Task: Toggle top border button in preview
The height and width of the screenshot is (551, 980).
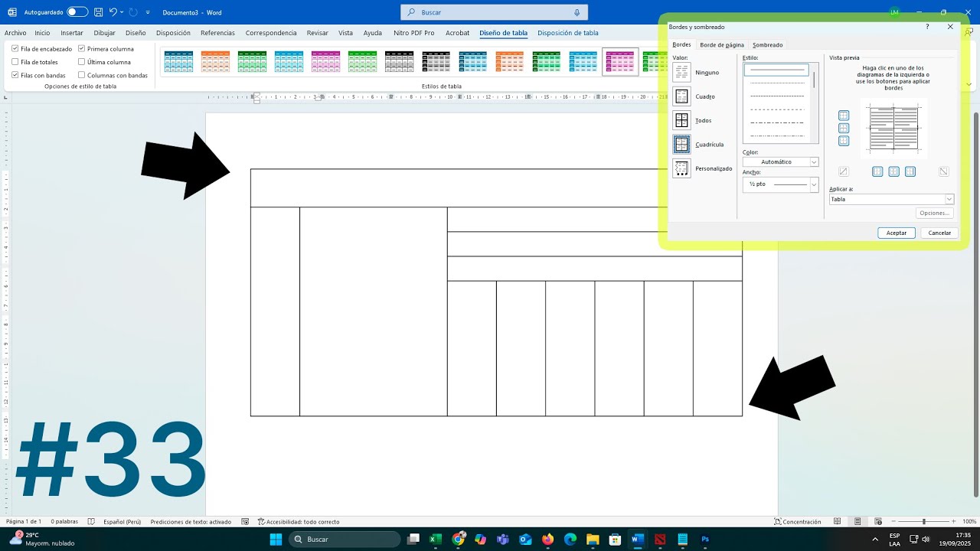Action: [x=844, y=116]
